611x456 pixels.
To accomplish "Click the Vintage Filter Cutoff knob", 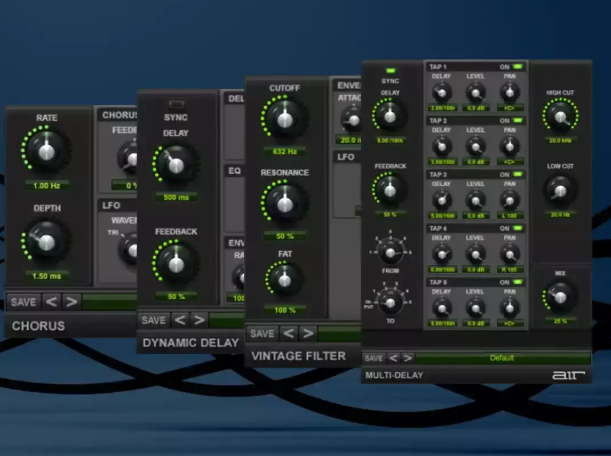I will [284, 120].
